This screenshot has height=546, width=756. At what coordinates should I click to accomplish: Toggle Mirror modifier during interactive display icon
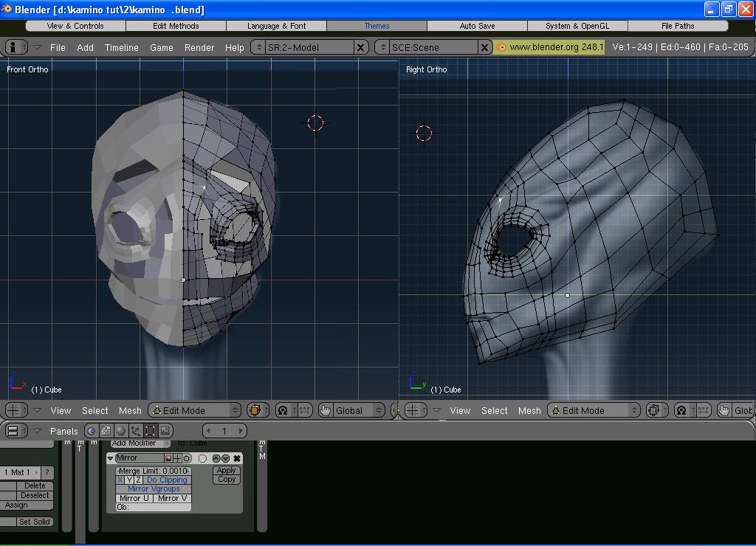coord(177,458)
